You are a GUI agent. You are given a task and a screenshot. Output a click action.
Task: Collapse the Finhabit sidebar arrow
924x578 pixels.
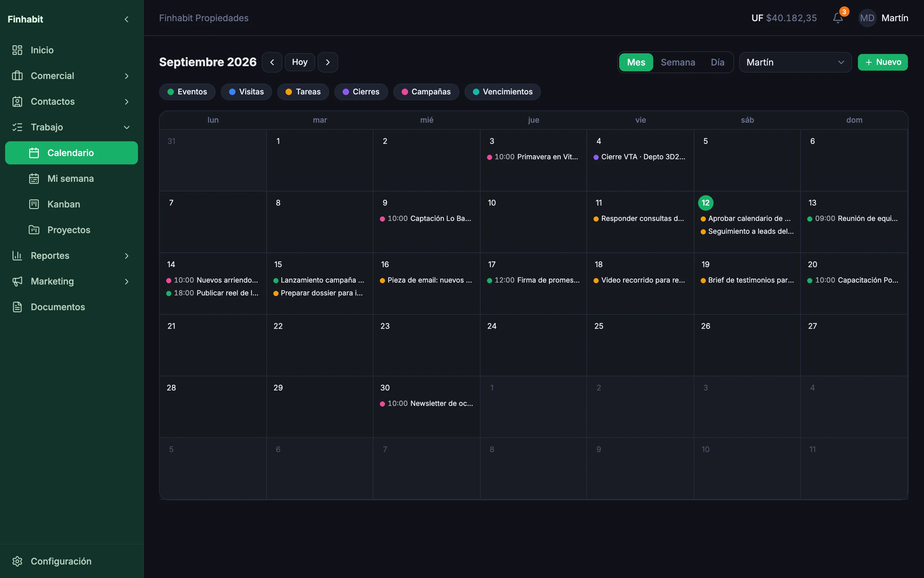point(126,19)
